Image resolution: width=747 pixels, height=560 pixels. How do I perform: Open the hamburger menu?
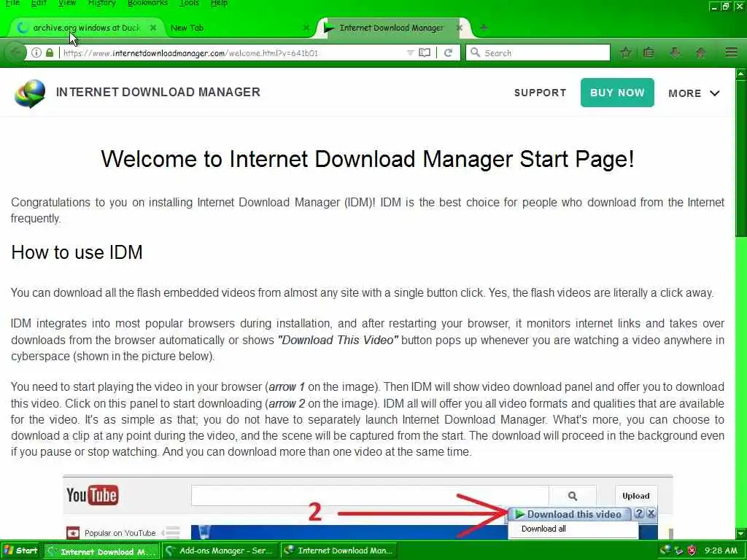(x=731, y=52)
